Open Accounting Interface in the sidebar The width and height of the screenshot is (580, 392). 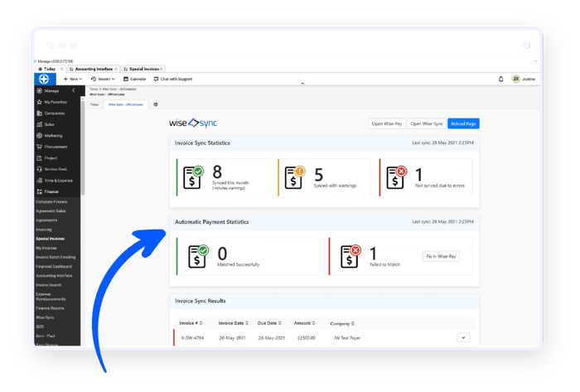coord(54,275)
